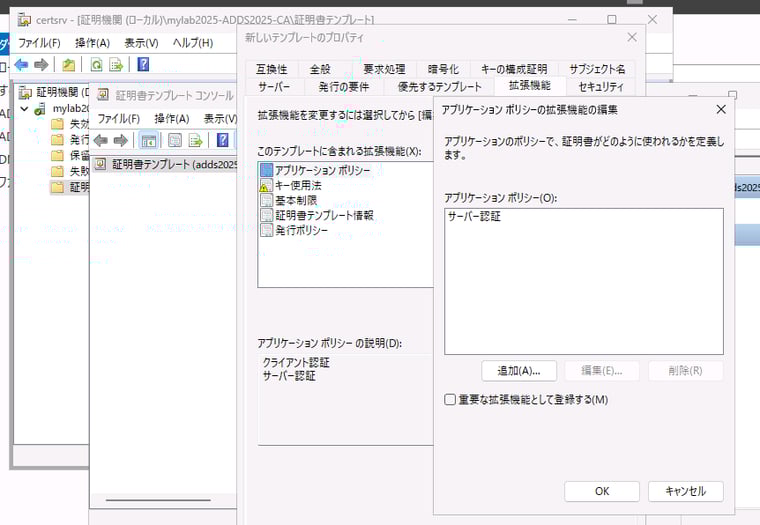Select 失敗 folder in certsrv tree
The height and width of the screenshot is (525, 760).
coord(70,171)
